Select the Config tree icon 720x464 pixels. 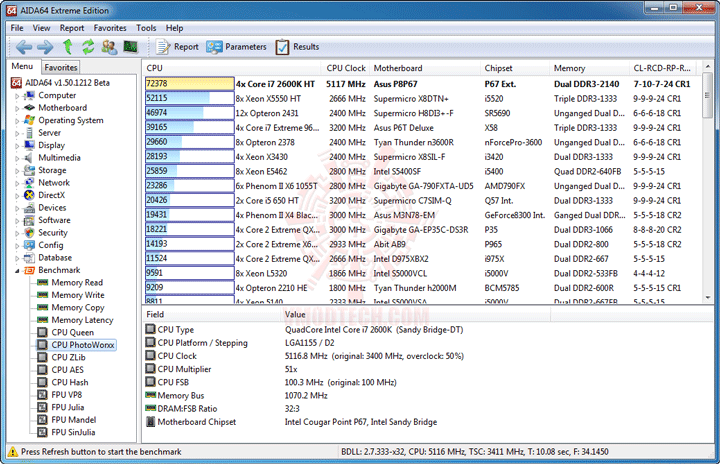pos(29,245)
